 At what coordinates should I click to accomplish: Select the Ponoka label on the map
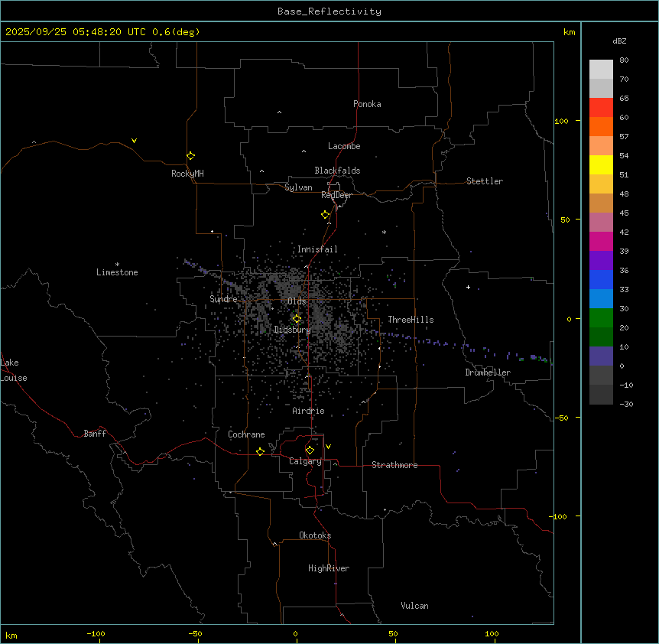[367, 104]
